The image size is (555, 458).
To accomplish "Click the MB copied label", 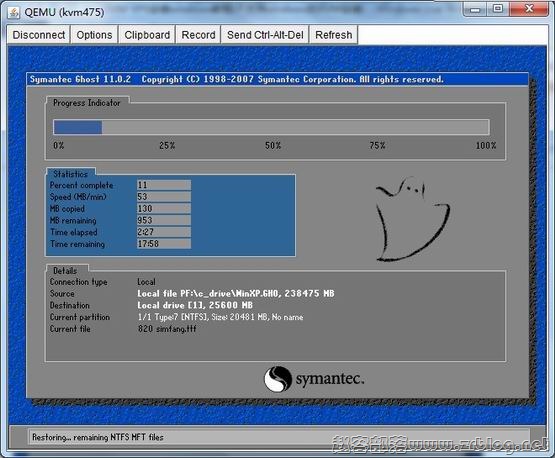I will (67, 209).
